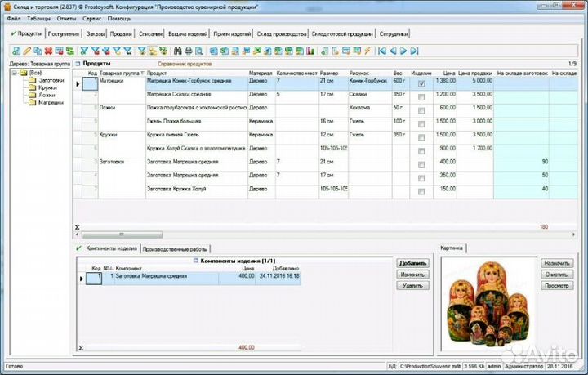Collapse the (Все) root tree node
This screenshot has height=375, width=588.
tap(14, 73)
